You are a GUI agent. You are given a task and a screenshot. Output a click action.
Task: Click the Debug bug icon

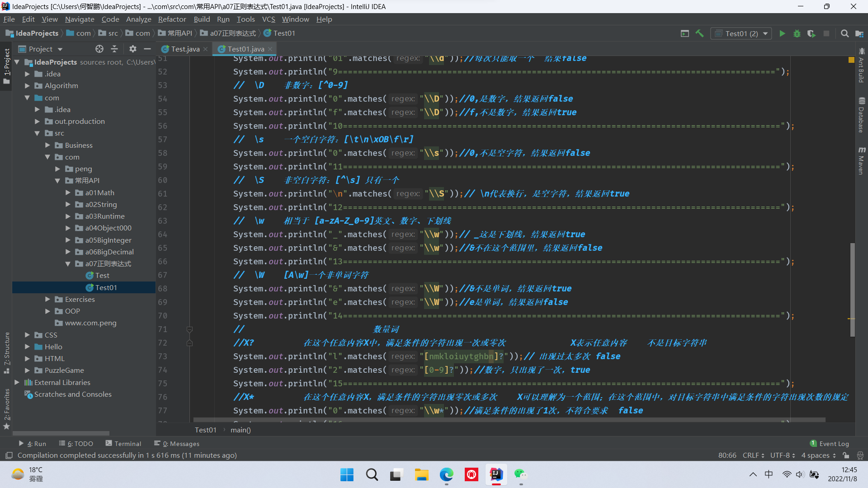point(797,33)
